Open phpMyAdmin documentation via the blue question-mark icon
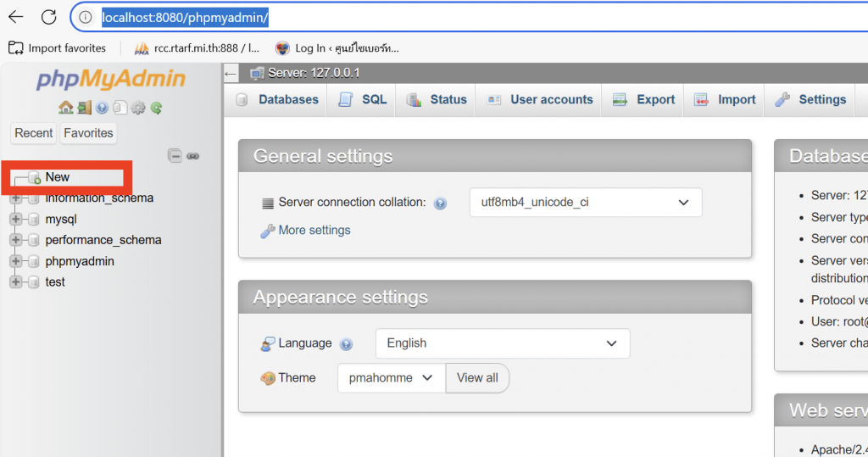This screenshot has width=868, height=457. 102,108
